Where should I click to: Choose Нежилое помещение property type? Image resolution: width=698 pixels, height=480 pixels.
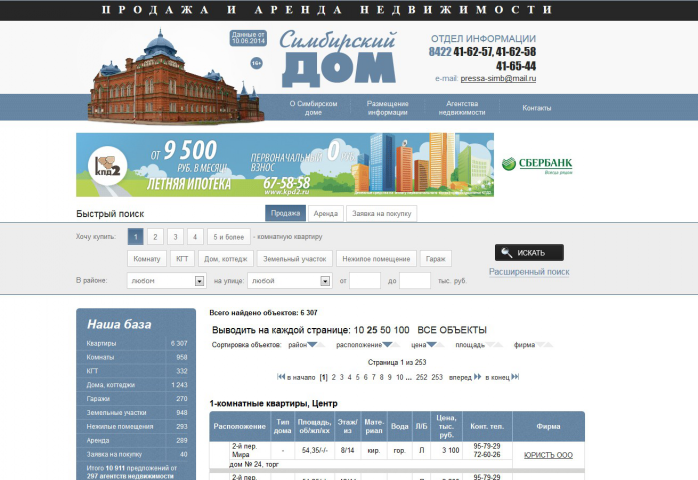click(x=376, y=259)
